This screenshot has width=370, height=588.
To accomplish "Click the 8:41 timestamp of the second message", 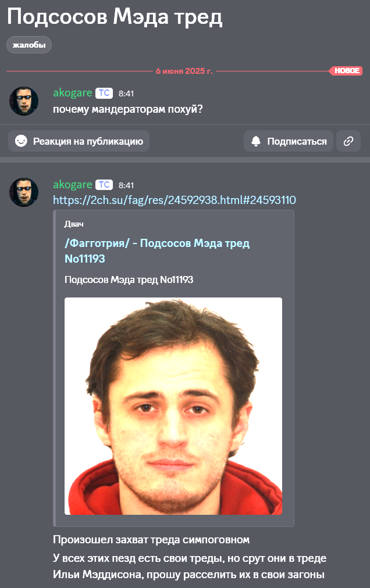I will (x=126, y=185).
